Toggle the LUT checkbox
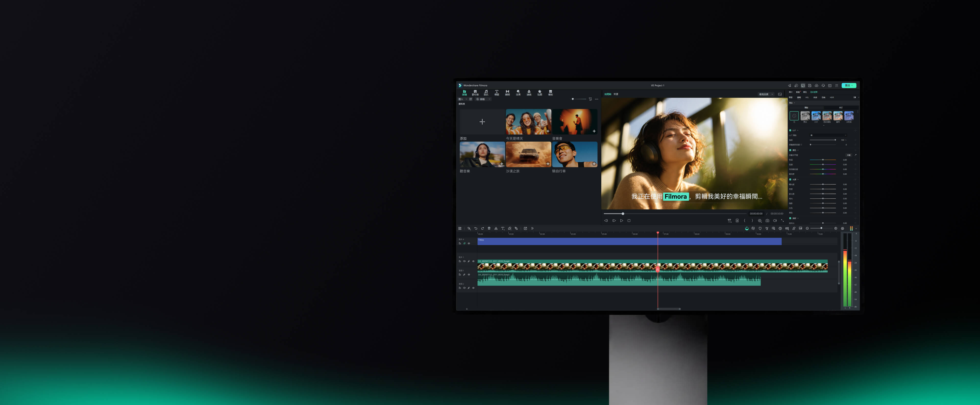980x405 pixels. [x=790, y=130]
